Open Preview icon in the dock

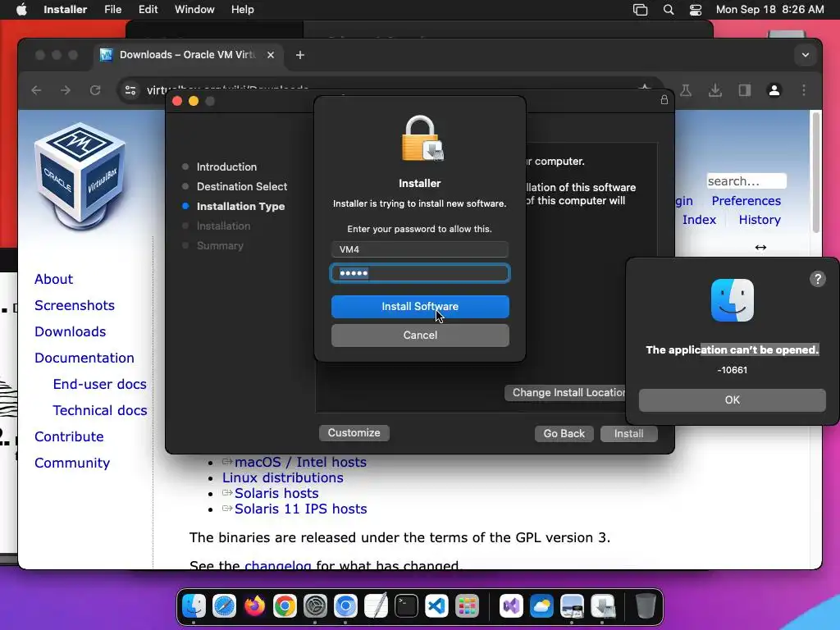(x=572, y=606)
